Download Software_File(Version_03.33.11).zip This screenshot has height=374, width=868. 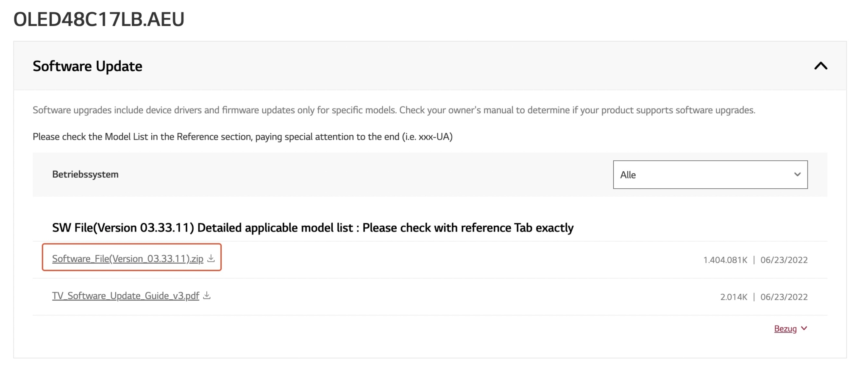(x=128, y=259)
